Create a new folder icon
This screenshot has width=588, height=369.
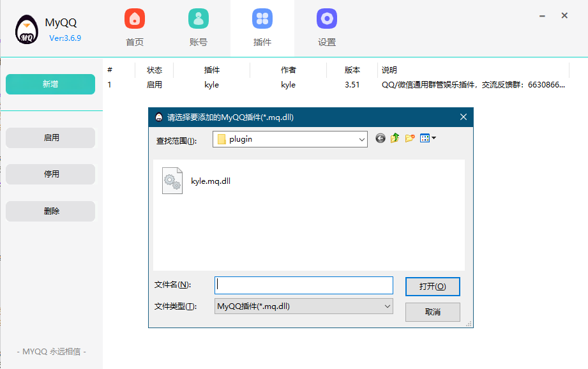click(409, 139)
